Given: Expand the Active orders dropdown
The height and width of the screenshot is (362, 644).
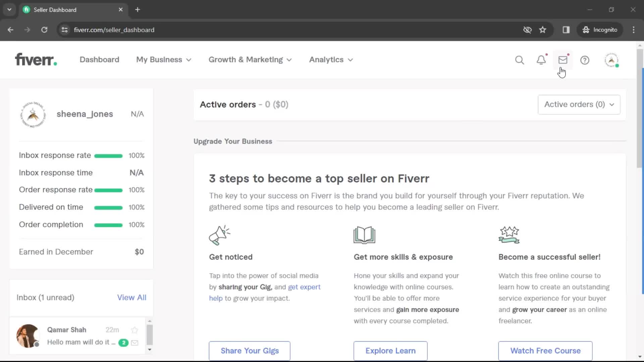Looking at the screenshot, I should 579,104.
